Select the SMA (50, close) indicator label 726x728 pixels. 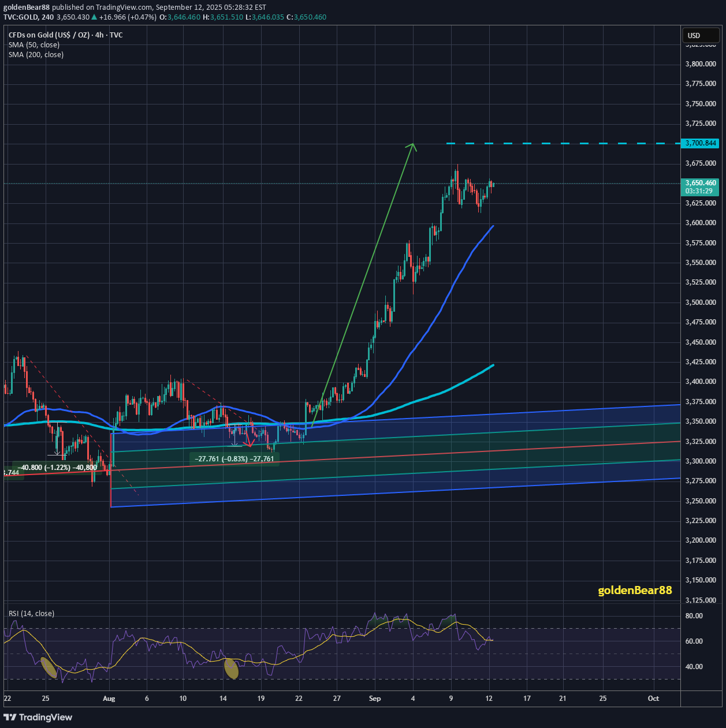click(x=34, y=45)
